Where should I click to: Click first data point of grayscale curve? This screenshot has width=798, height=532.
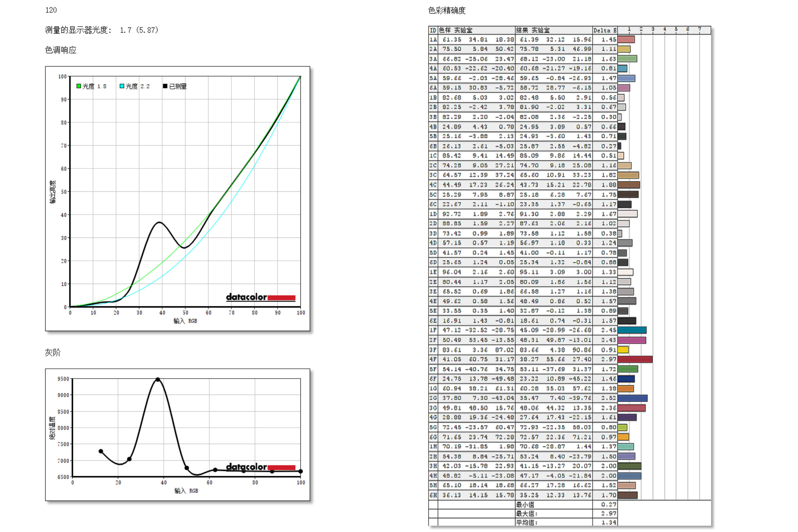[101, 451]
